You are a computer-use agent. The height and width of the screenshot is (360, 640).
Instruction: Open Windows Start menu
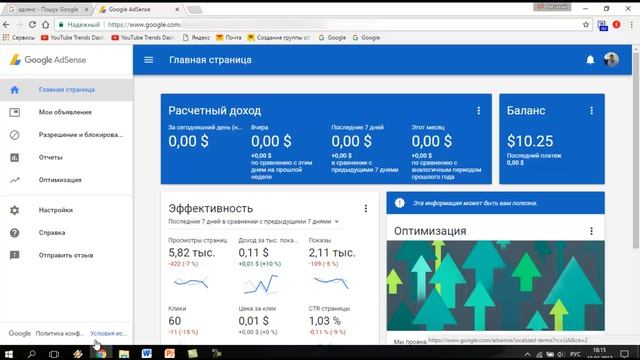[x=9, y=354]
